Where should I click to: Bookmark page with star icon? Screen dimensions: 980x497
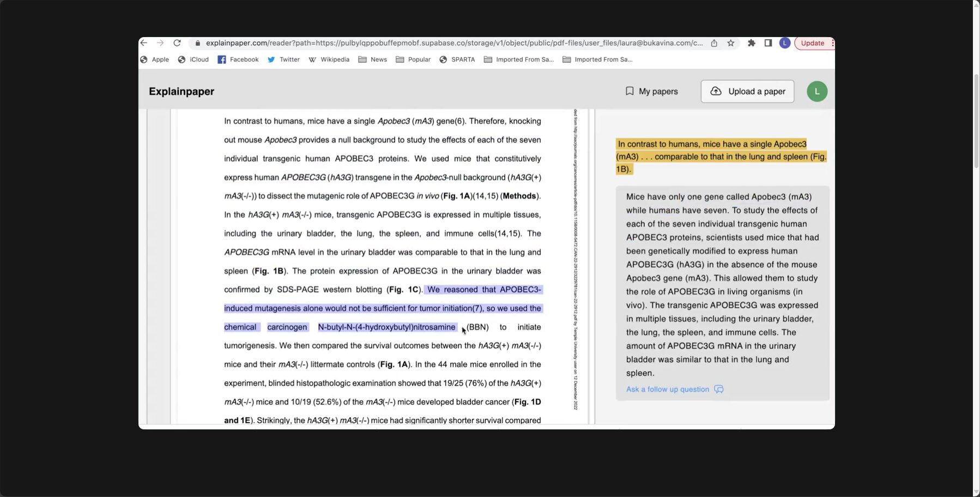point(731,43)
